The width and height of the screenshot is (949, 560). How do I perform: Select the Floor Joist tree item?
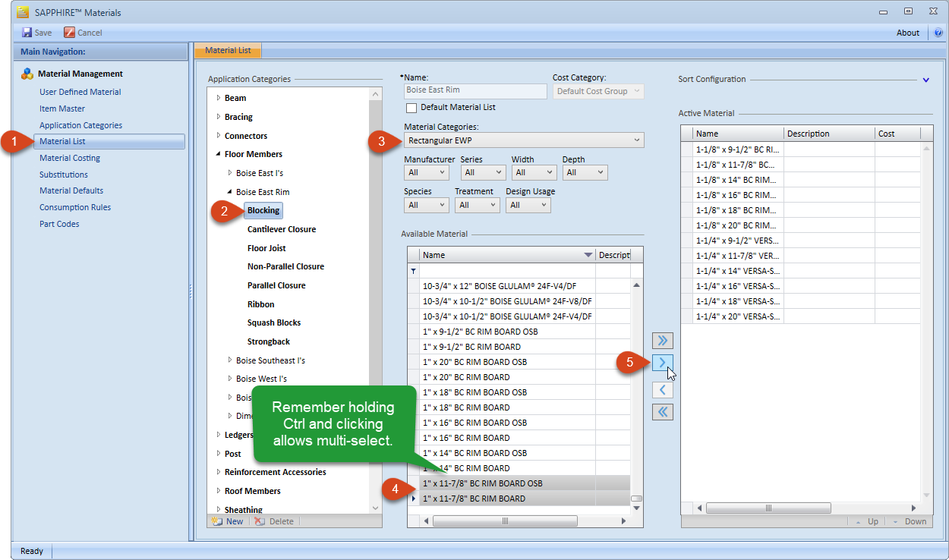[x=266, y=248]
